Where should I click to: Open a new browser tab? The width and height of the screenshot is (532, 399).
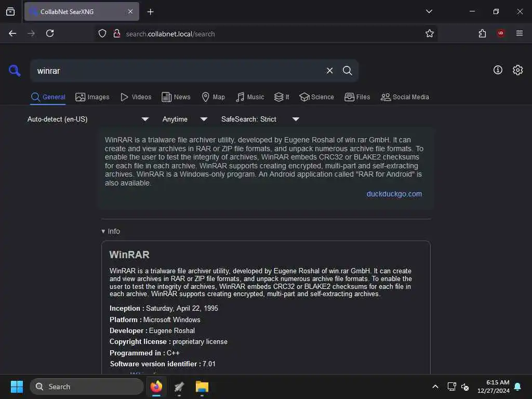[x=150, y=12]
